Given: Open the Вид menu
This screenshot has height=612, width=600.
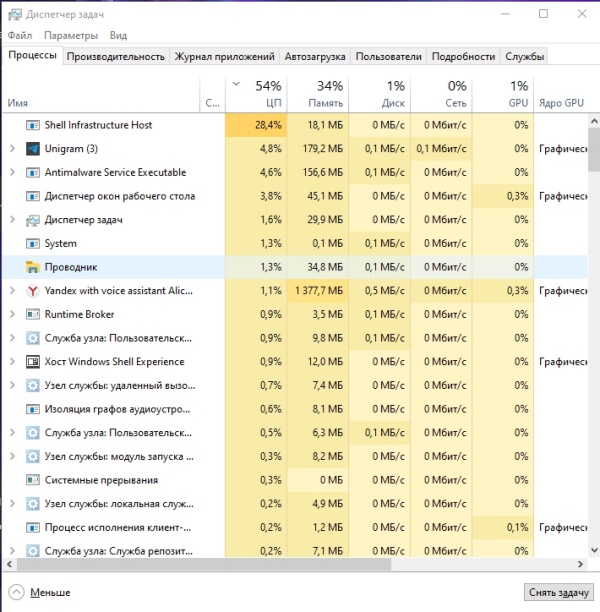Looking at the screenshot, I should click(x=118, y=36).
